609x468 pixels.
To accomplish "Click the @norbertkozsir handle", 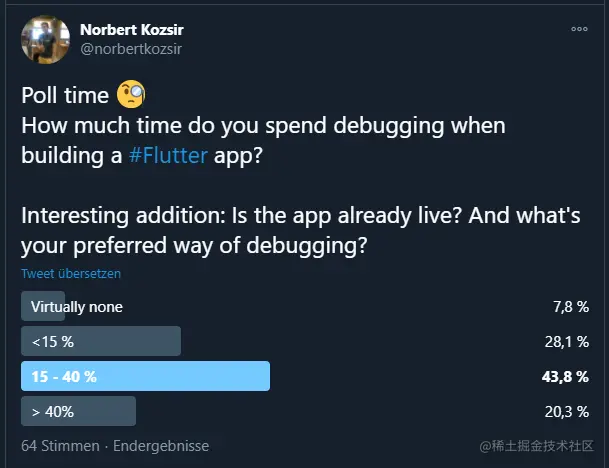I will pos(131,48).
